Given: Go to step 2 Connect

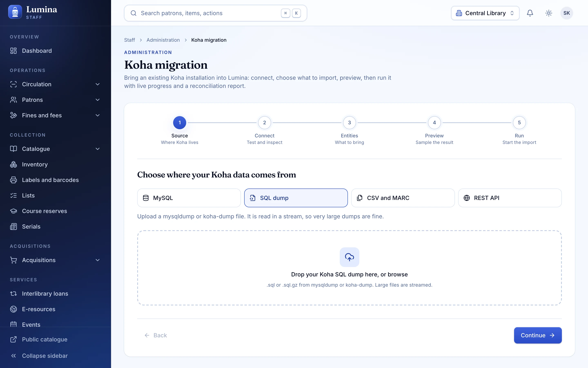Looking at the screenshot, I should [x=264, y=123].
